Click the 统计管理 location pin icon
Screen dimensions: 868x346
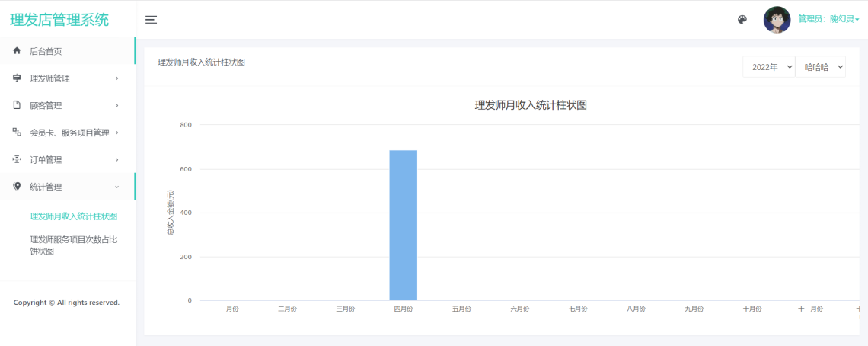tap(17, 187)
